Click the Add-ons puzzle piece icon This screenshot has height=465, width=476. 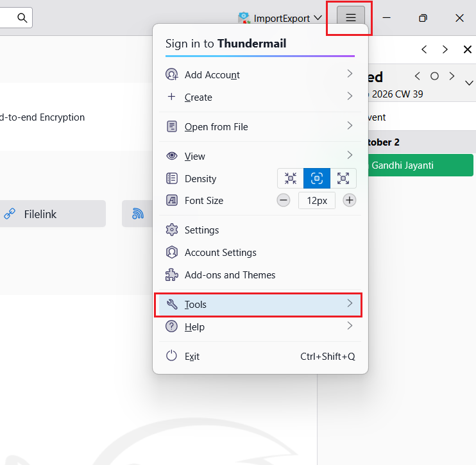[171, 275]
